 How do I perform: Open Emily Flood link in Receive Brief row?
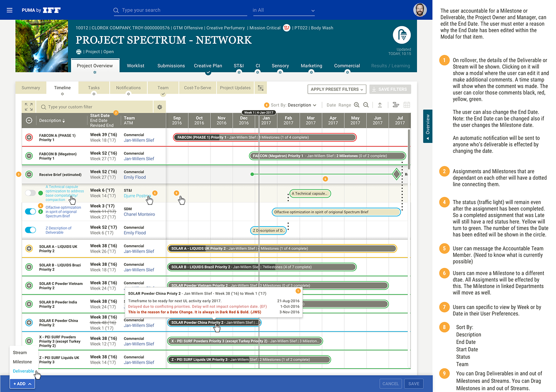(135, 177)
